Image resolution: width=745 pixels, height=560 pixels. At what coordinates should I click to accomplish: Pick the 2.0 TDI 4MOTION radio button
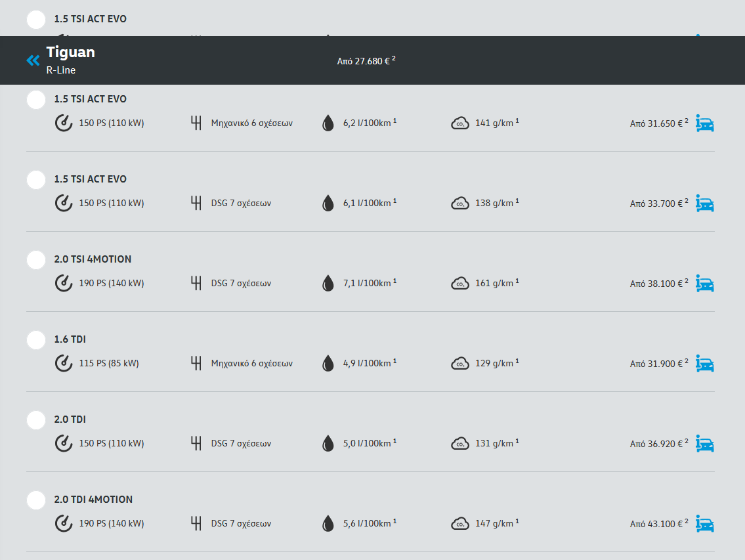(36, 500)
